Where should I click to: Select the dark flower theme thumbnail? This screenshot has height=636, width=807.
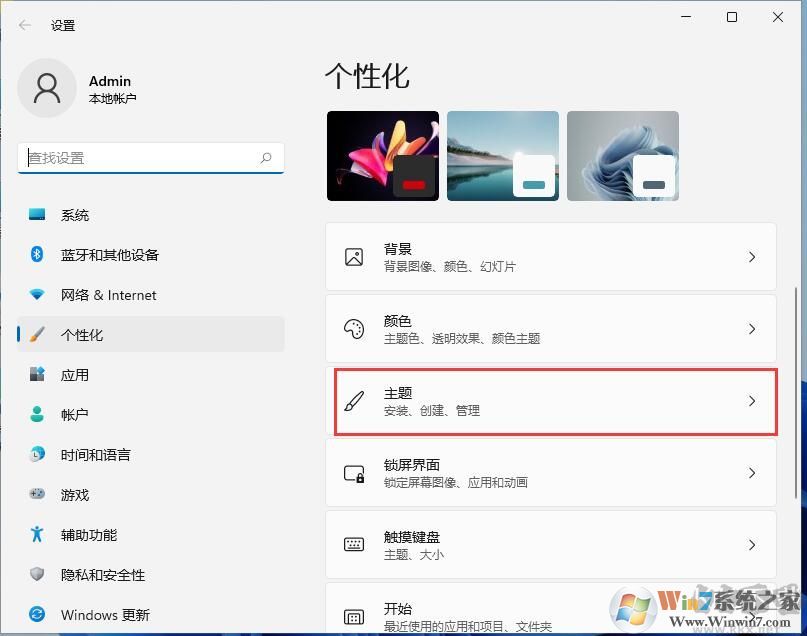(383, 155)
